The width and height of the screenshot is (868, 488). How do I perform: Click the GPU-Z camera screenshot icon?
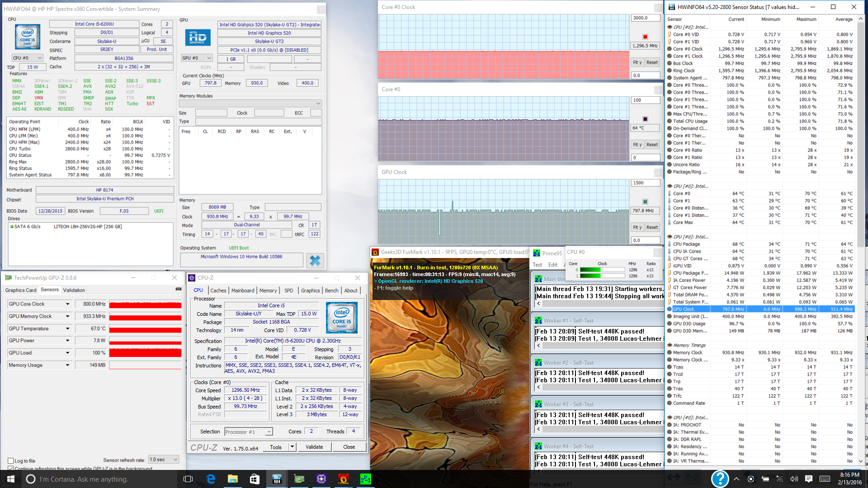click(x=179, y=289)
